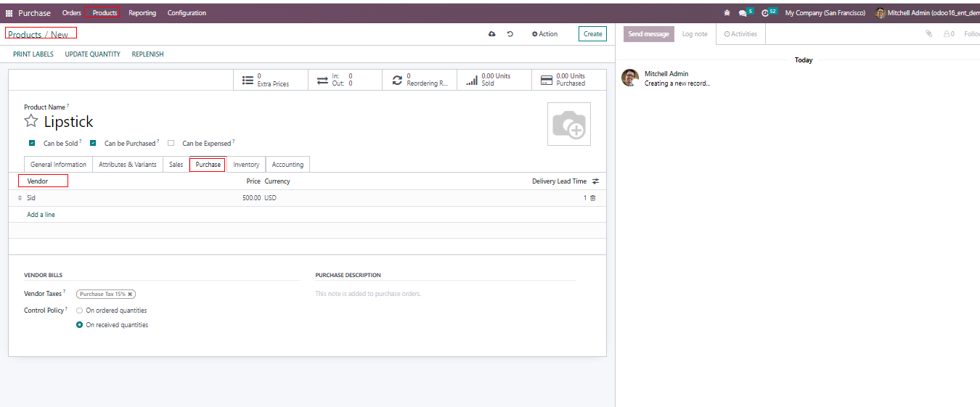Click REPLENISH button

147,54
